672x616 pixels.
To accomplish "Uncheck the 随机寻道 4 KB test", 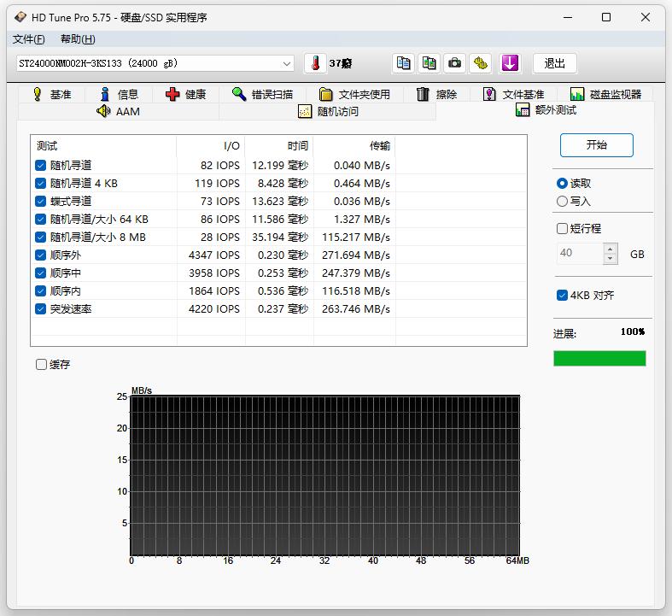I will 40,183.
